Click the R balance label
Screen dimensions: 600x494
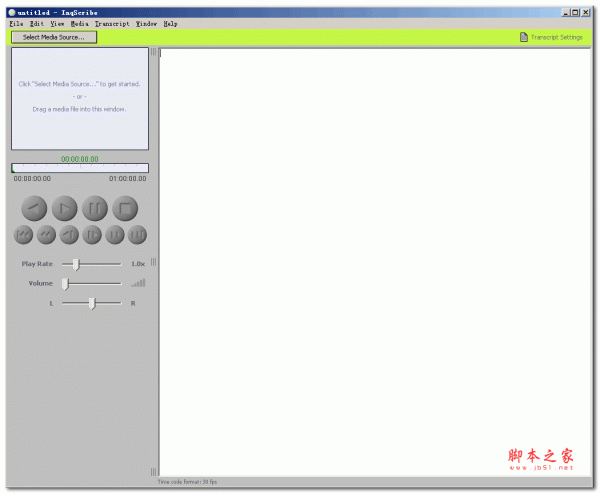(133, 303)
